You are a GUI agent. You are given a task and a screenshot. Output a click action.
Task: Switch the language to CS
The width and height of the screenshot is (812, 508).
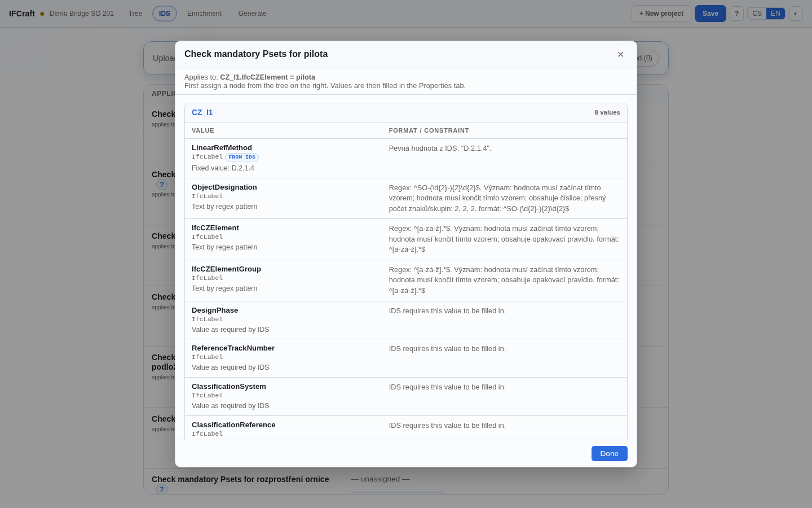click(x=757, y=14)
